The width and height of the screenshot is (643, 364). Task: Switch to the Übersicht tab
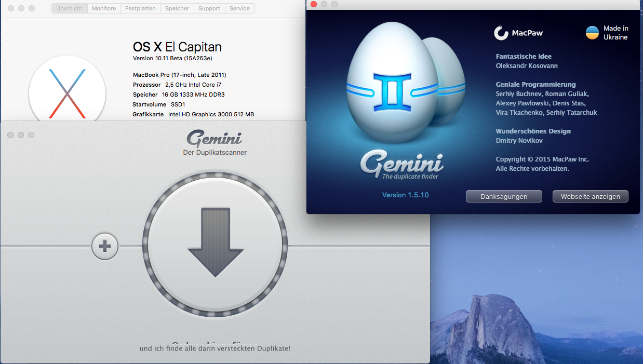tap(70, 8)
